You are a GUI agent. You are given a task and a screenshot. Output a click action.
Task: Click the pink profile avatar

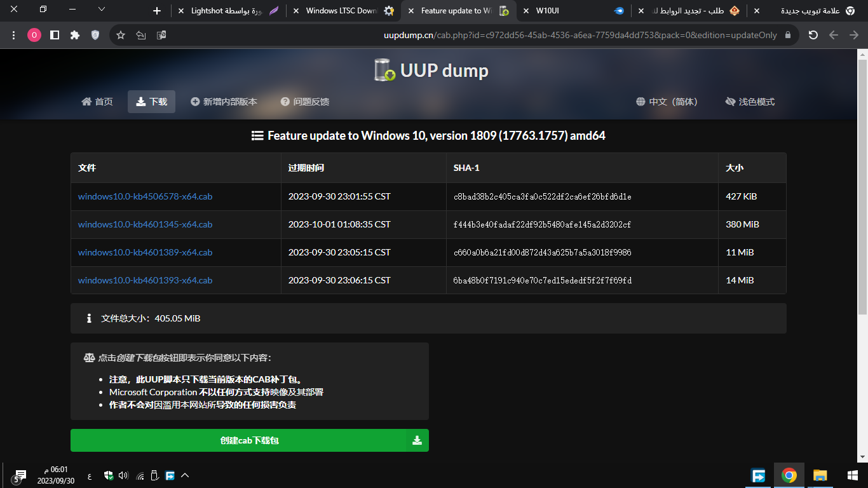click(x=34, y=35)
